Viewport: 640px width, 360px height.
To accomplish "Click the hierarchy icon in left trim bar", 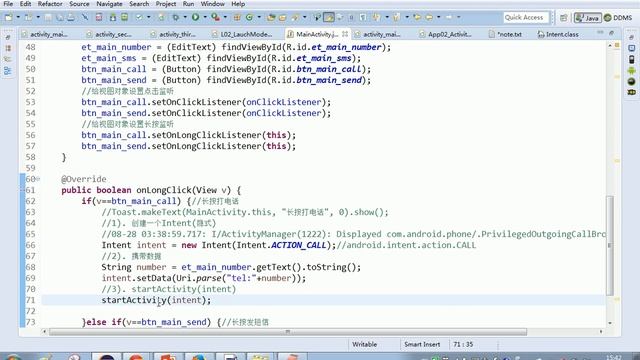I will pos(8,70).
